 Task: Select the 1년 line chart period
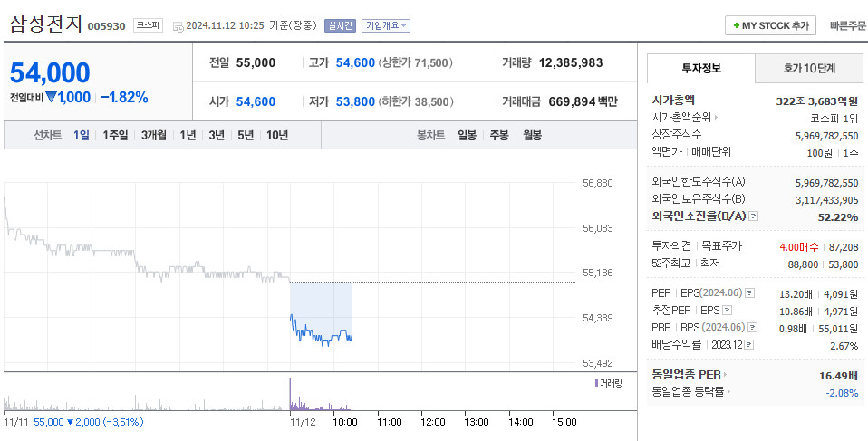pos(188,135)
